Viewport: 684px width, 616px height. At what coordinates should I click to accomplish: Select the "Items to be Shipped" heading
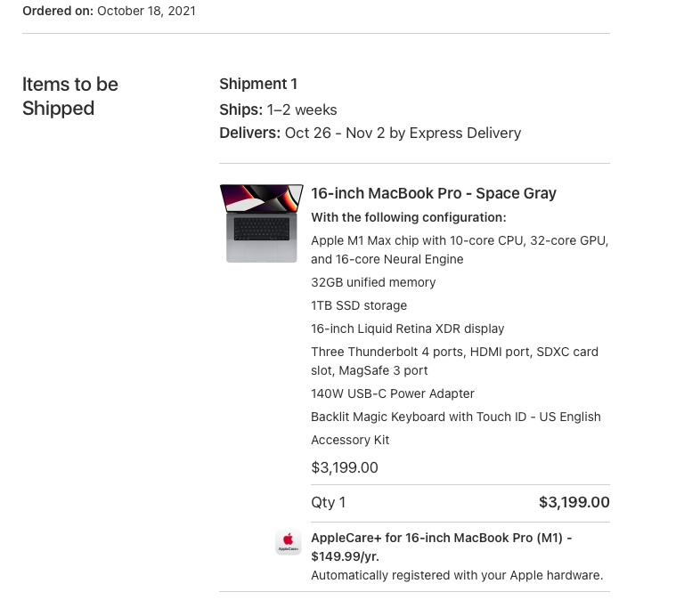[70, 96]
